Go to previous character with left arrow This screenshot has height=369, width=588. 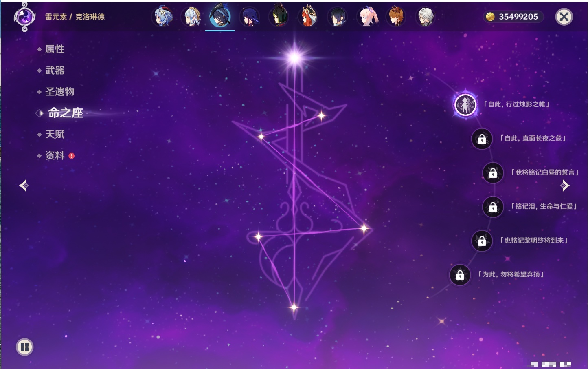click(x=24, y=186)
